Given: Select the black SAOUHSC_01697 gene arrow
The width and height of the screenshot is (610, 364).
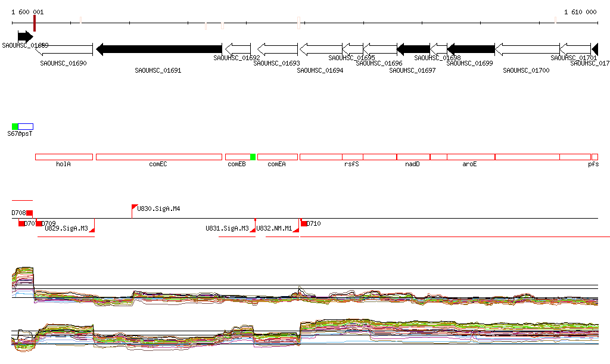Looking at the screenshot, I should point(413,49).
